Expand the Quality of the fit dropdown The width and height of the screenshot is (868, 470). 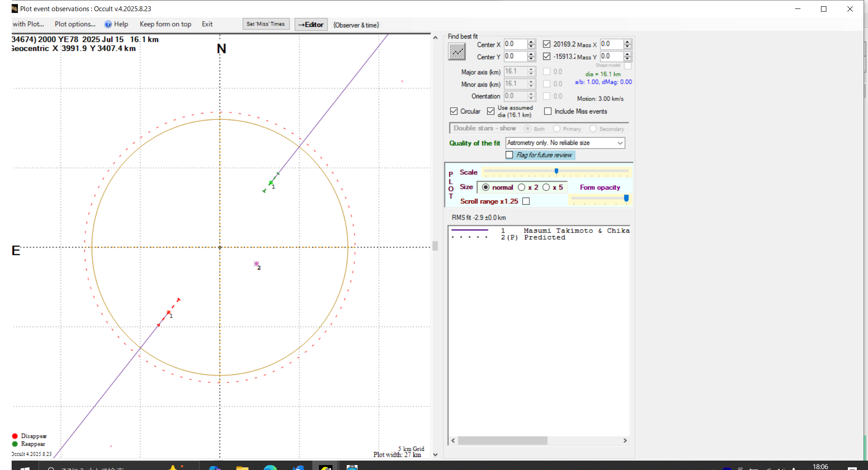click(620, 143)
